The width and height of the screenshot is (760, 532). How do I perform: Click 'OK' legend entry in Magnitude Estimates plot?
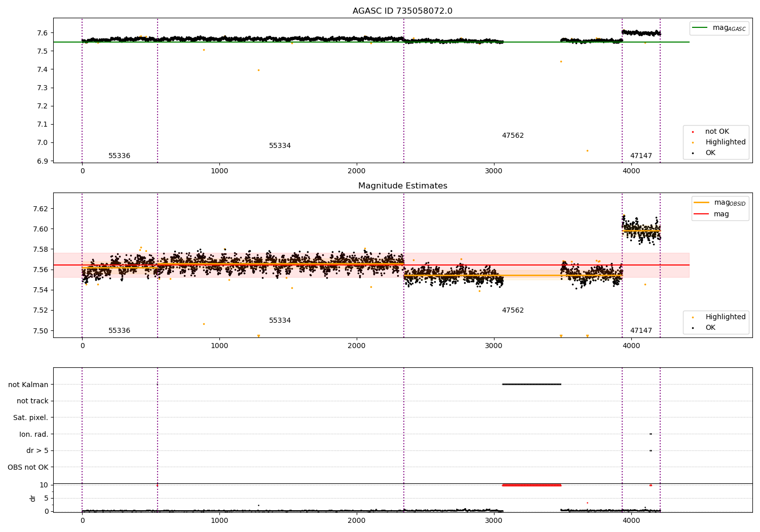710,328
